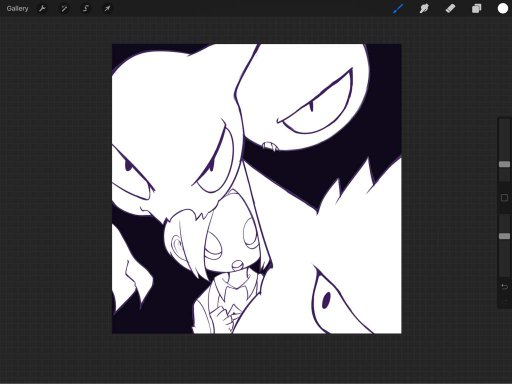The height and width of the screenshot is (384, 512).
Task: Select the Eraser tool
Action: pos(450,9)
